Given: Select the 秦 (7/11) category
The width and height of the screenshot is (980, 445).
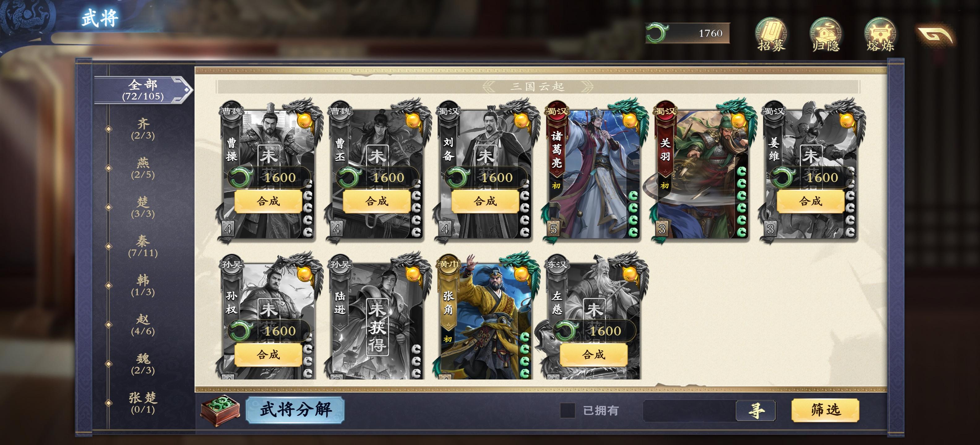Looking at the screenshot, I should [143, 246].
